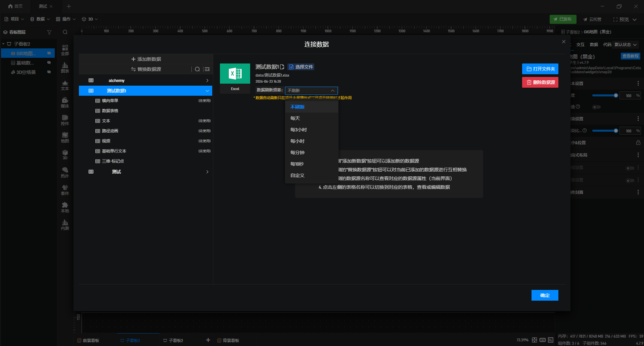Open the 图表 chart components sidebar icon

65,68
